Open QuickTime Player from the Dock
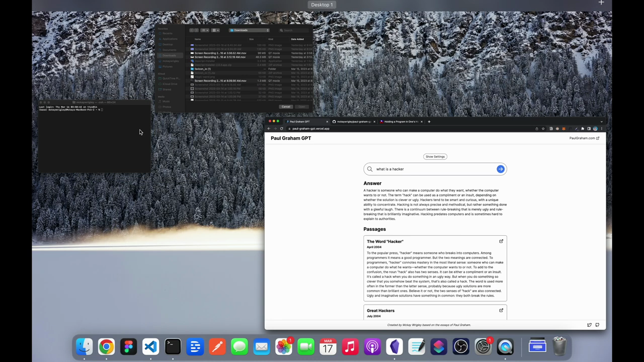 pos(505,346)
